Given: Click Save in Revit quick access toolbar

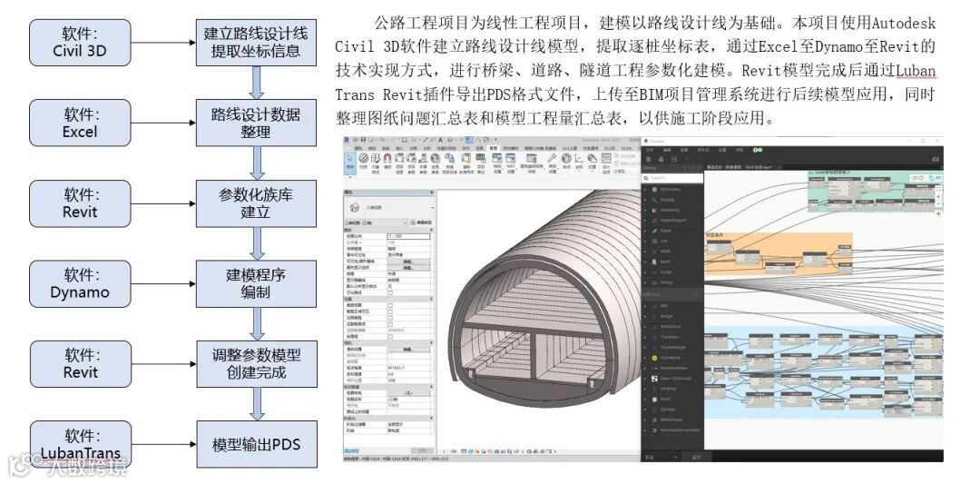Looking at the screenshot, I should click(x=363, y=140).
